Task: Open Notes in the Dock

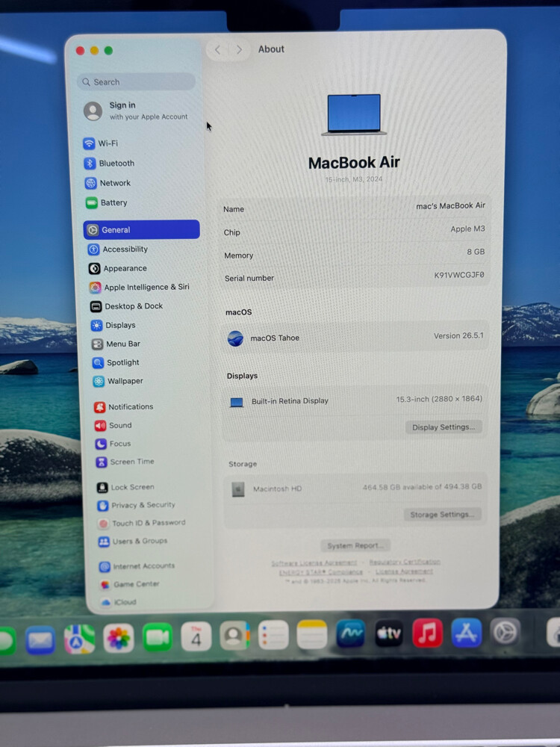Action: pos(312,634)
